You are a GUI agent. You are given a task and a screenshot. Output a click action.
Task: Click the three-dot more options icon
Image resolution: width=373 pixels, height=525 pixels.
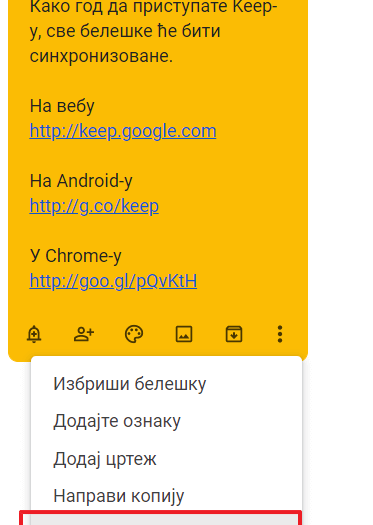pyautogui.click(x=280, y=334)
